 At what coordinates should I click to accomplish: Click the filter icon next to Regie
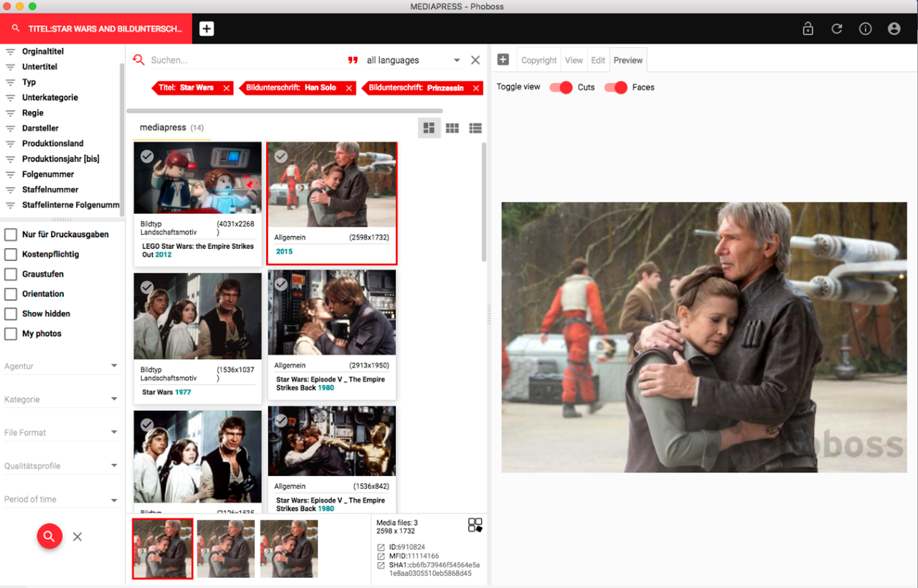(x=11, y=113)
